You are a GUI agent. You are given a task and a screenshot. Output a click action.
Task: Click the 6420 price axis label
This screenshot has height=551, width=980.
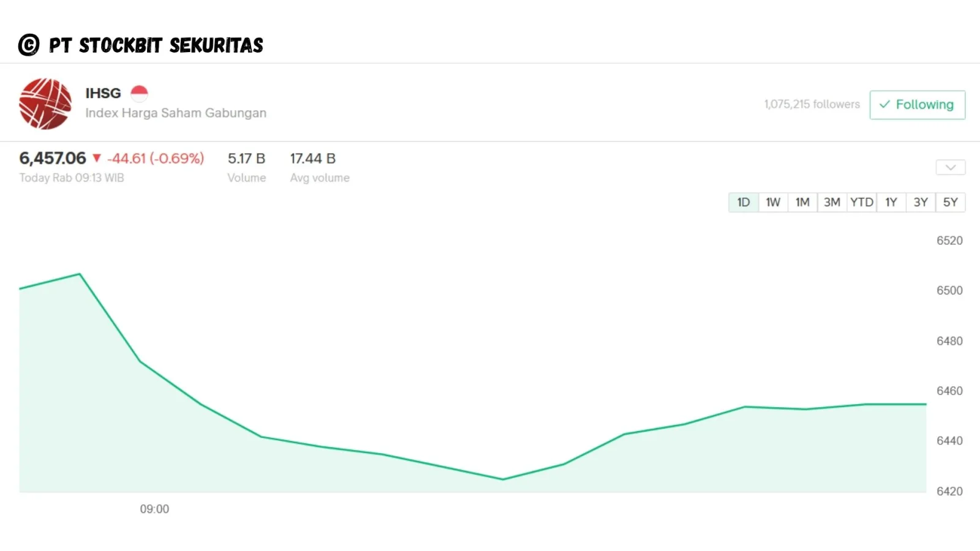949,491
